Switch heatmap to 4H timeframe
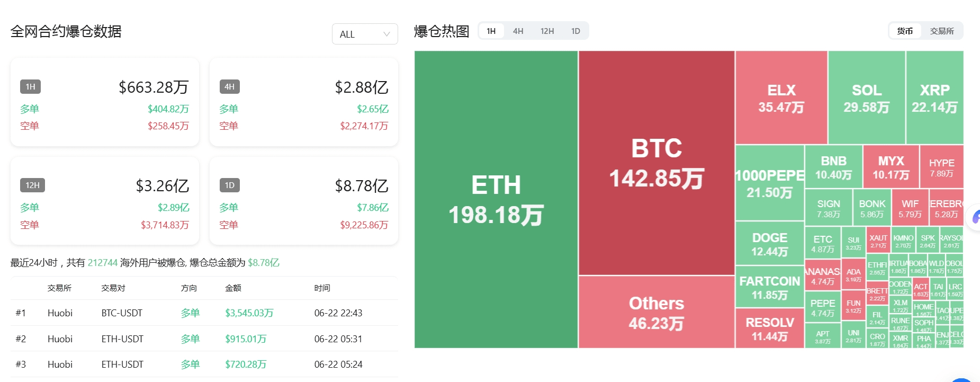 518,31
